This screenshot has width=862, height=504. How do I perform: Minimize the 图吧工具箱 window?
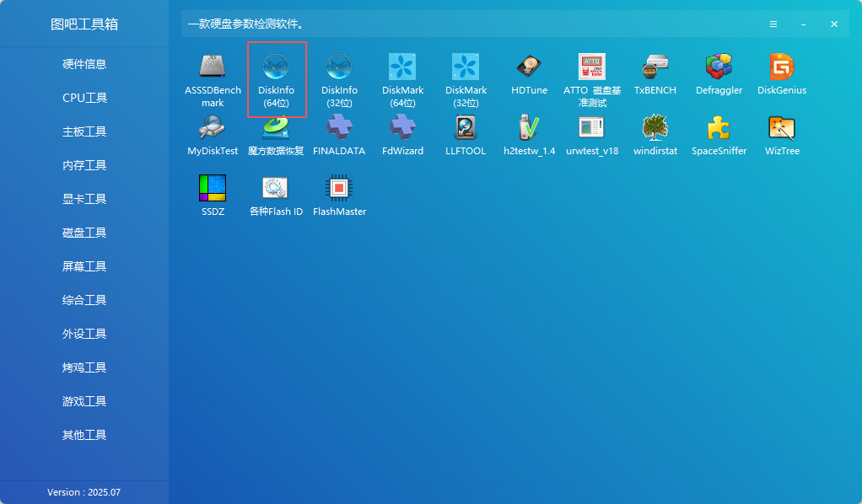tap(803, 24)
